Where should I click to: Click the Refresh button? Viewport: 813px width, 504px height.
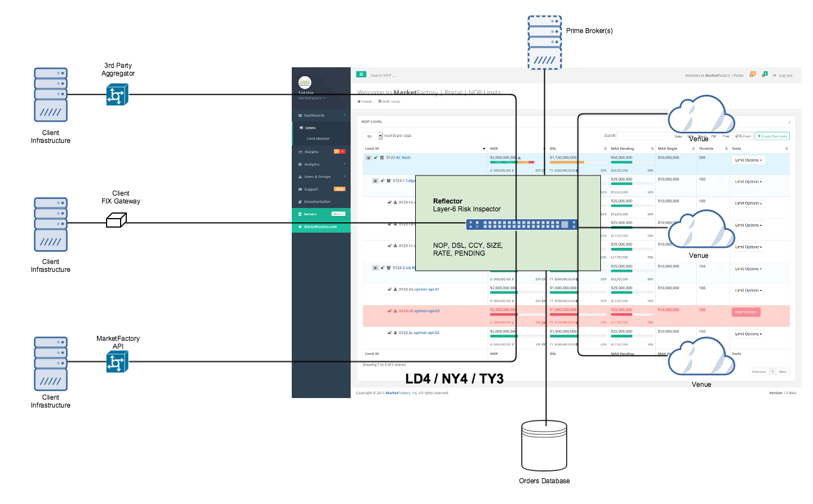pos(743,136)
